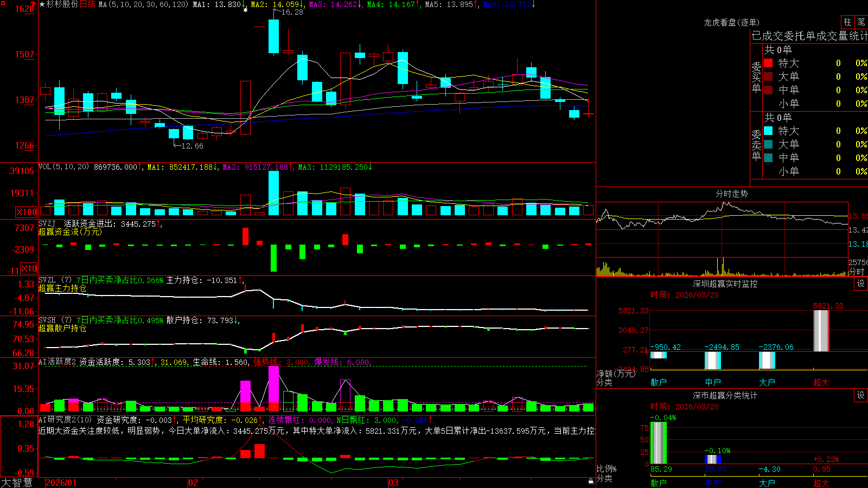The height and width of the screenshot is (488, 868).
Task: Click the AI活跃度2 indicator name
Action: [58, 362]
